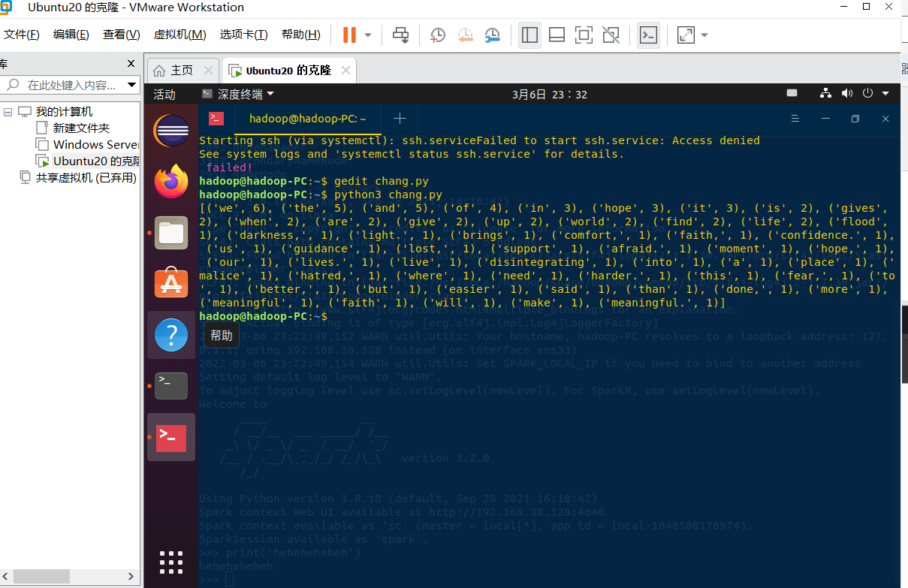908x588 pixels.
Task: Toggle the library sidebar view
Action: 529,35
